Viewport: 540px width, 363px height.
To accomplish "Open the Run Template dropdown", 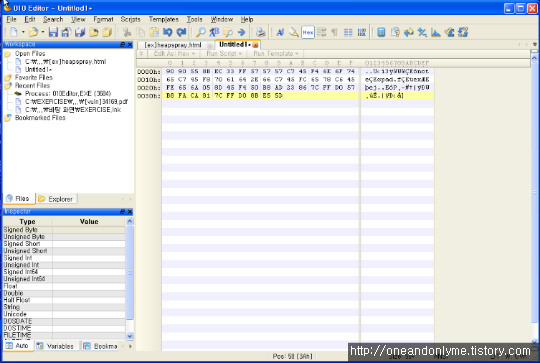I will coord(276,54).
